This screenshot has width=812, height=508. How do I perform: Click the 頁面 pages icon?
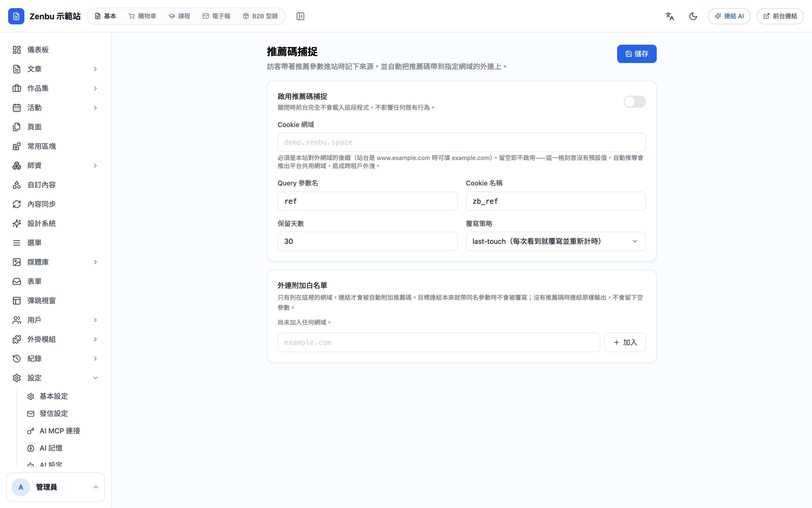pos(17,127)
